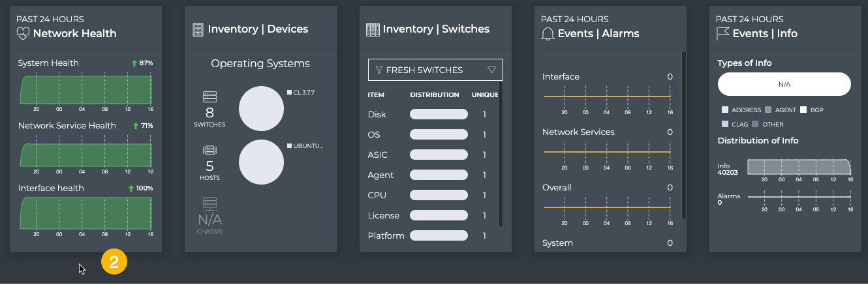Click the Inventory Switches icon
Viewport: 868px width, 285px height.
point(373,29)
